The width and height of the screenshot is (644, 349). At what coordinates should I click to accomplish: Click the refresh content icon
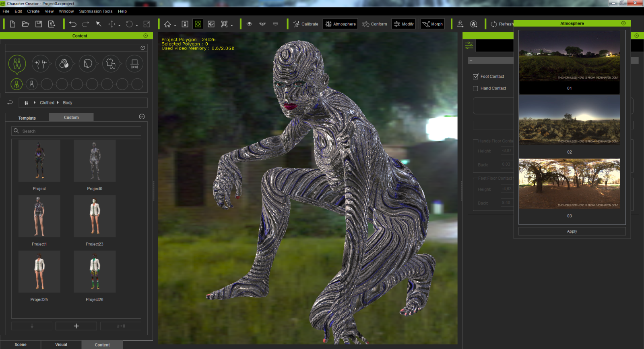click(x=142, y=48)
